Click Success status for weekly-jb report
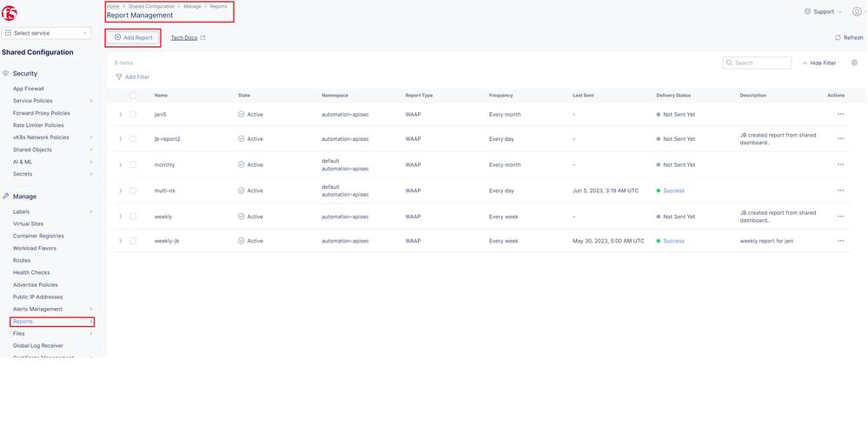 [x=673, y=241]
